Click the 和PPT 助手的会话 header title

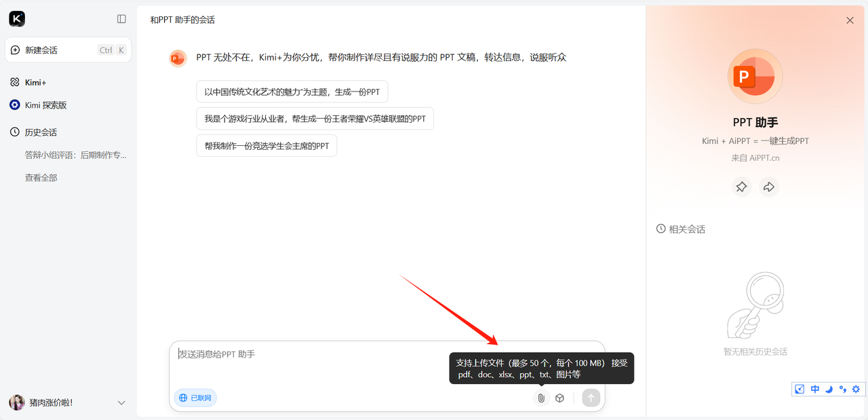[x=182, y=20]
